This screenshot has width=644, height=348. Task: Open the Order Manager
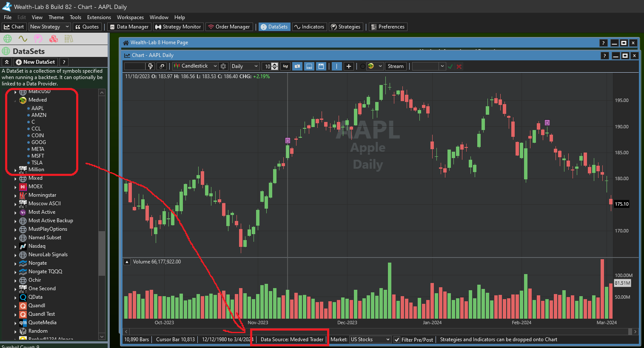coord(229,27)
